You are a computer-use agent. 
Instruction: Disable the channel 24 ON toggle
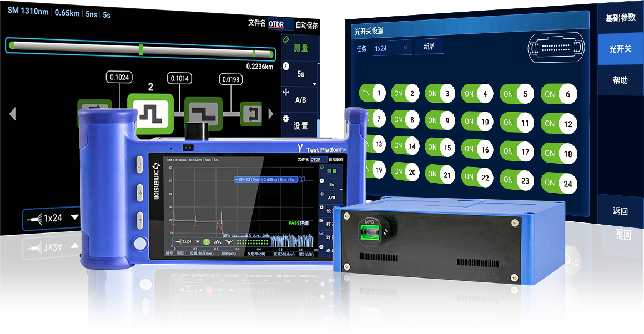[559, 183]
